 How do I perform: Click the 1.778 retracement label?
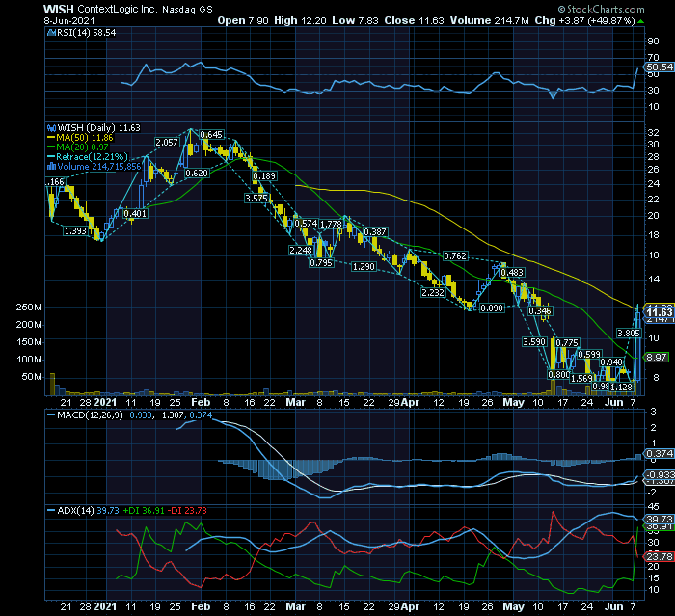pyautogui.click(x=331, y=225)
